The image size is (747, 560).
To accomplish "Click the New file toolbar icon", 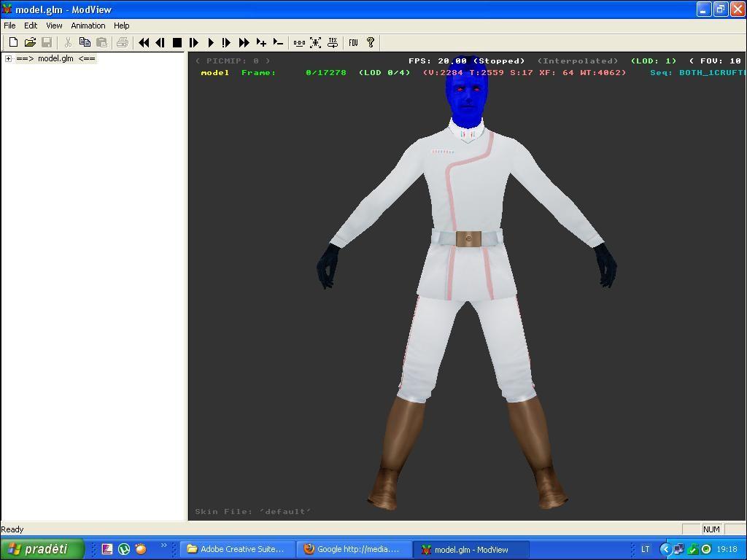I will point(13,43).
